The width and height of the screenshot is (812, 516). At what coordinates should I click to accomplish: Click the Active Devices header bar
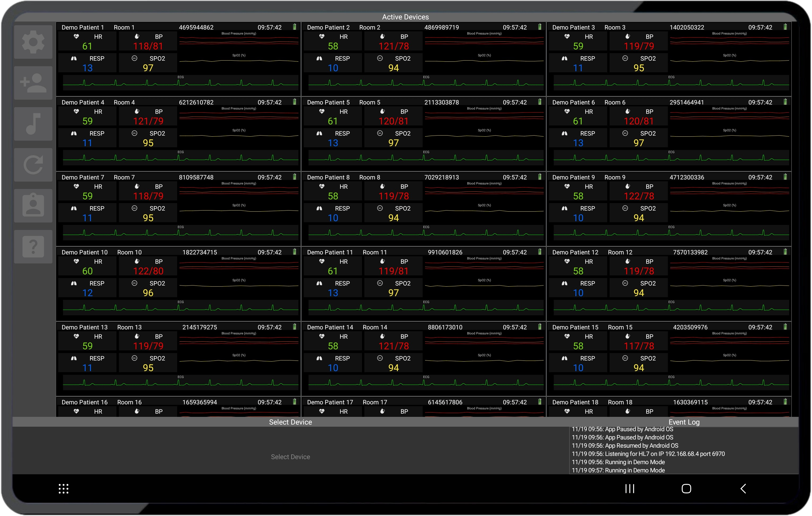point(405,16)
